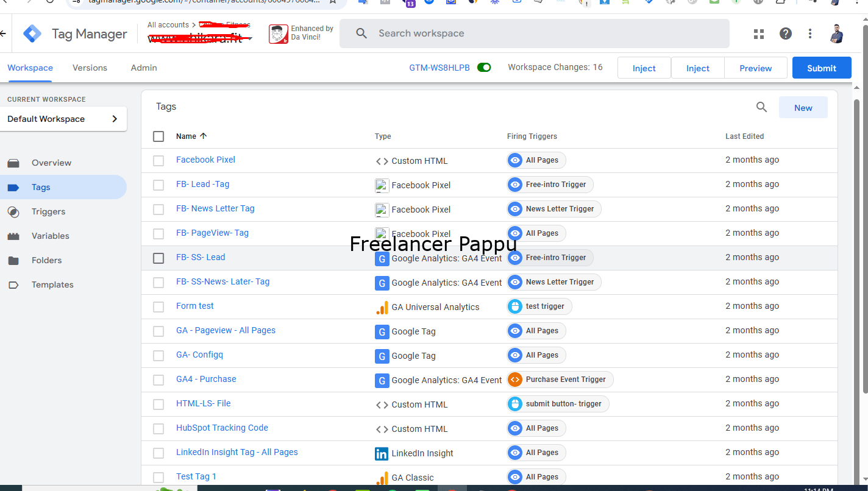This screenshot has width=868, height=491.
Task: Click the Tag Manager logo icon
Action: tap(32, 34)
